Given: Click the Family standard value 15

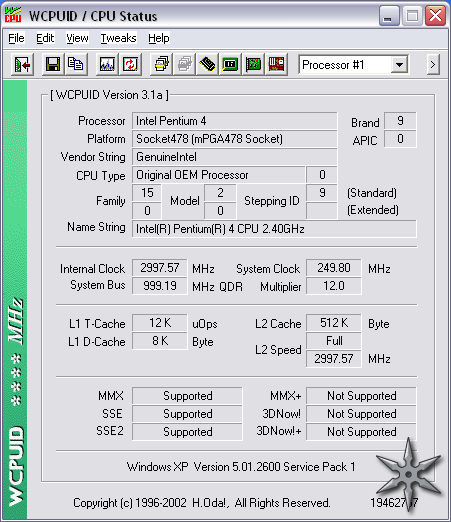Looking at the screenshot, I should 147,193.
